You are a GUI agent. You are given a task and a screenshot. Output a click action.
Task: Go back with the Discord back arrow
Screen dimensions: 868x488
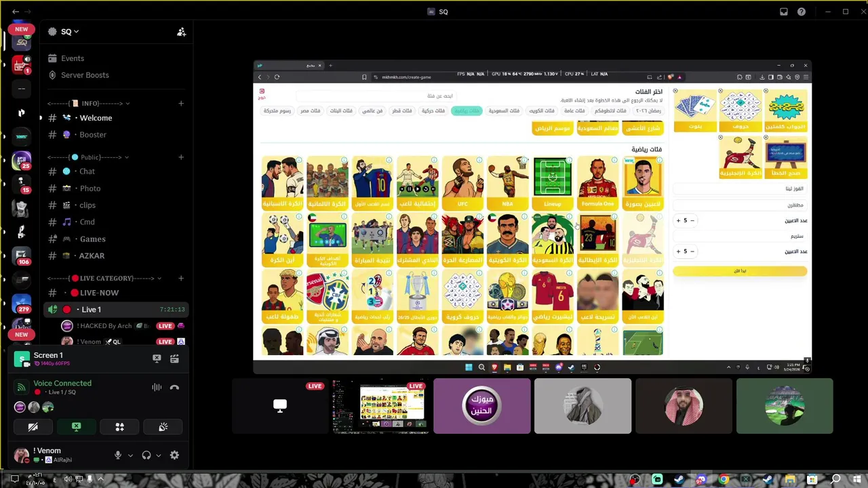point(16,12)
